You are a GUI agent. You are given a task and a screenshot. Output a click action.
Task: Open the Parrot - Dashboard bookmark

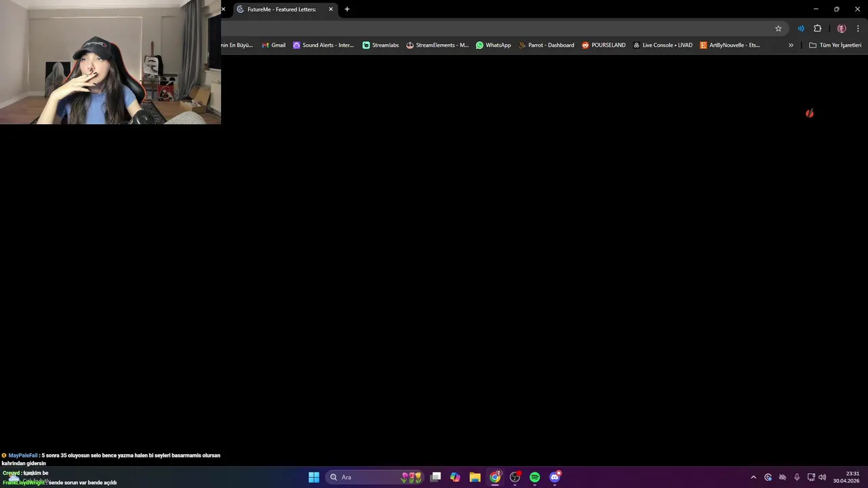547,45
